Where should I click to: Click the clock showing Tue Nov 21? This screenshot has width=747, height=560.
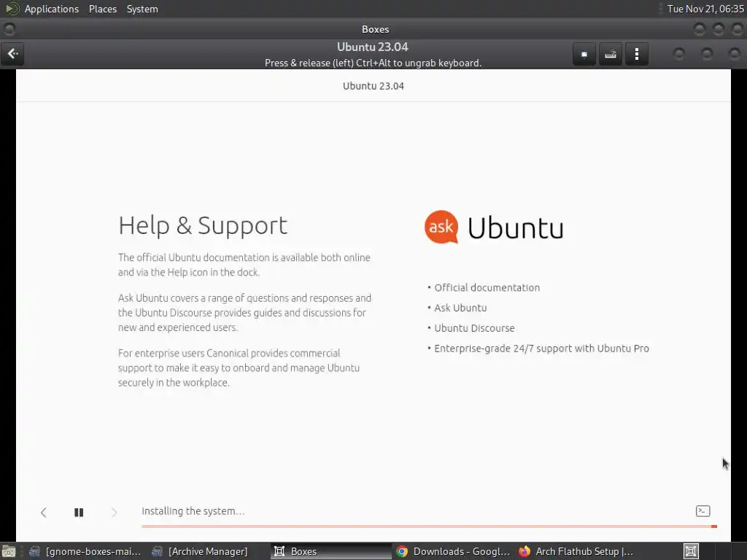click(x=705, y=9)
